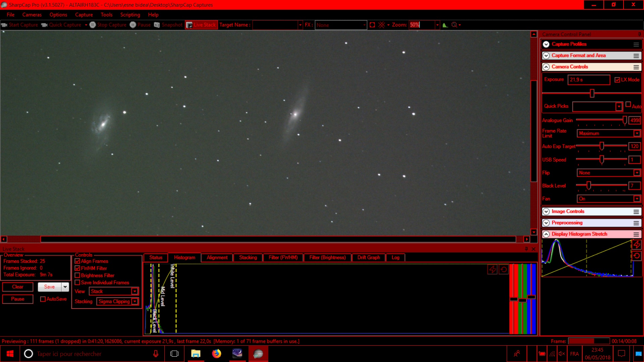This screenshot has width=644, height=362.
Task: Open Firefox from the Windows taskbar
Action: [x=216, y=354]
